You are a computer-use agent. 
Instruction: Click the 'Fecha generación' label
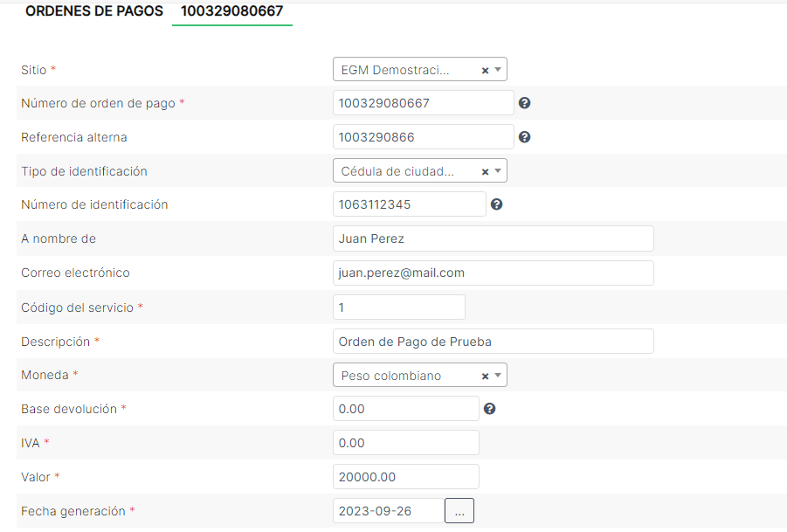[73, 511]
